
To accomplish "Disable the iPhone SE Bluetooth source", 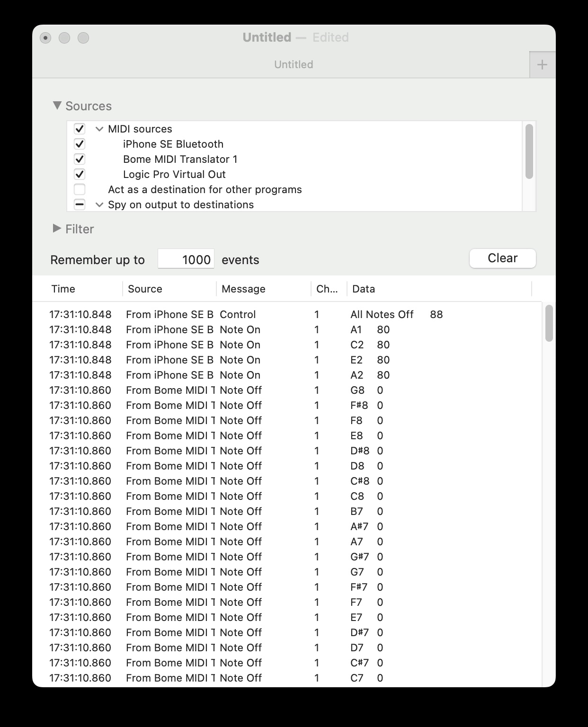I will click(80, 144).
